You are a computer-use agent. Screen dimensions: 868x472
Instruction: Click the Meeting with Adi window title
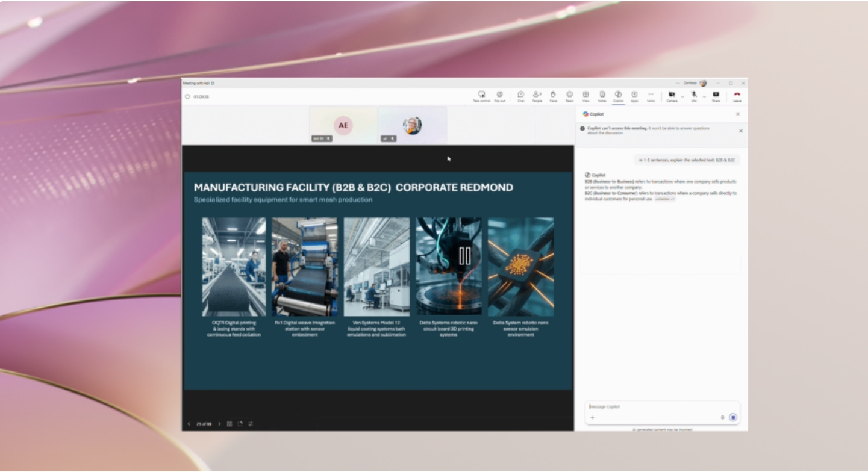pos(199,83)
